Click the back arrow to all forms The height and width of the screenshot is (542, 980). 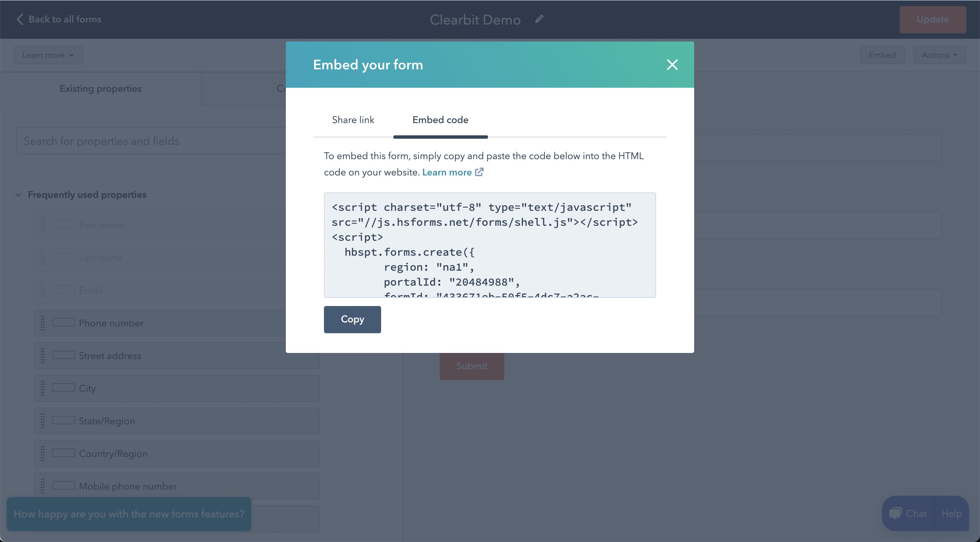click(20, 19)
